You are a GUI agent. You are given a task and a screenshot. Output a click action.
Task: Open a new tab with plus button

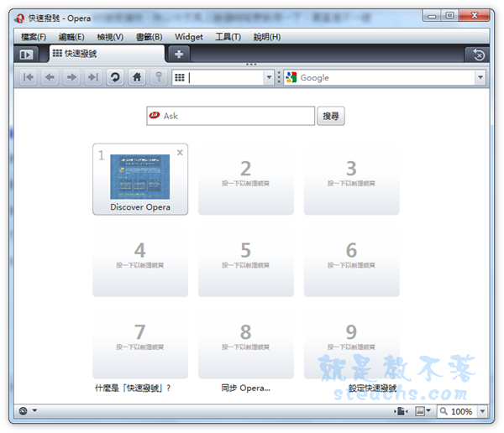(x=179, y=54)
